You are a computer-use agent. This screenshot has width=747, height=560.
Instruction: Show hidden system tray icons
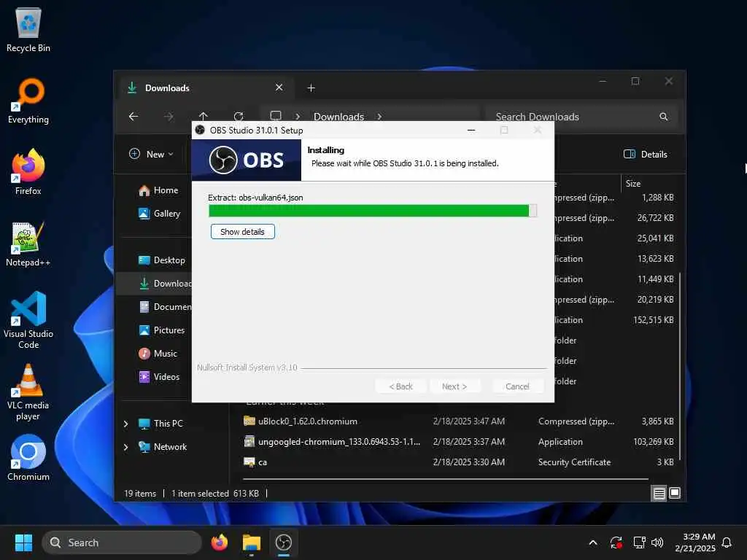[593, 542]
